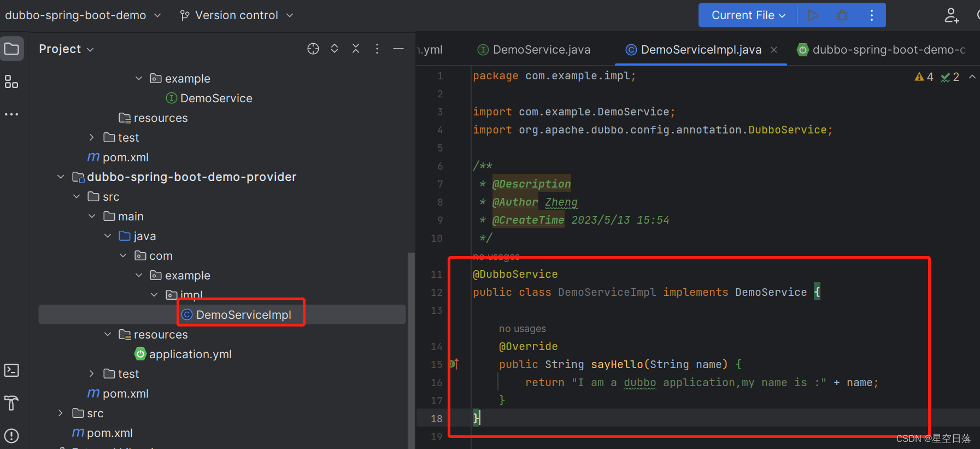The image size is (980, 449).
Task: Open the Project view selector dropdown
Action: (66, 49)
